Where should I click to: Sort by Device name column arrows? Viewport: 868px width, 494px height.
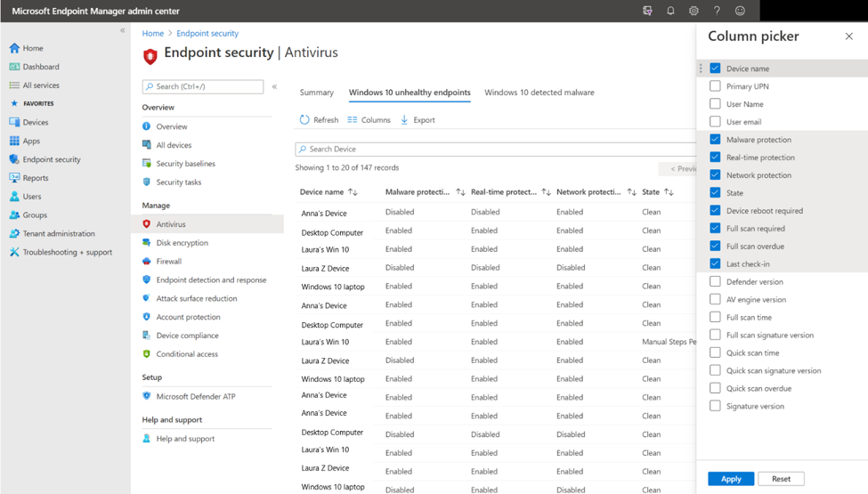pyautogui.click(x=353, y=192)
